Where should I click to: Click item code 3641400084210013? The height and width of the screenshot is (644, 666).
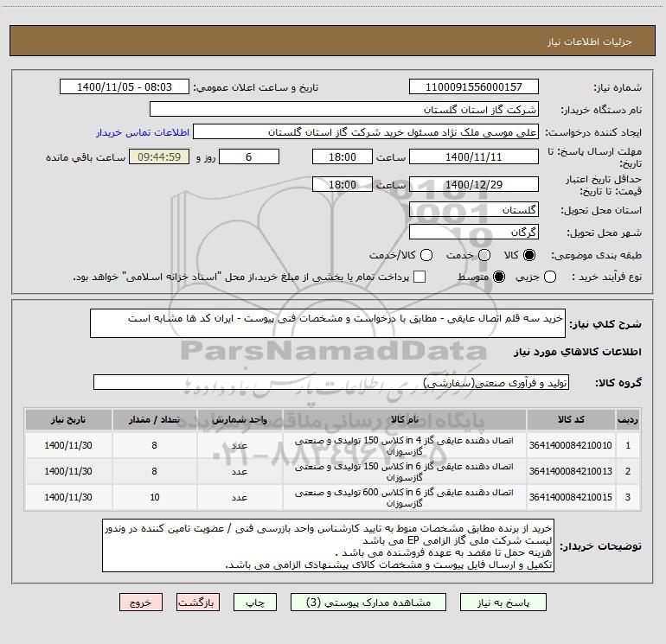click(x=571, y=471)
